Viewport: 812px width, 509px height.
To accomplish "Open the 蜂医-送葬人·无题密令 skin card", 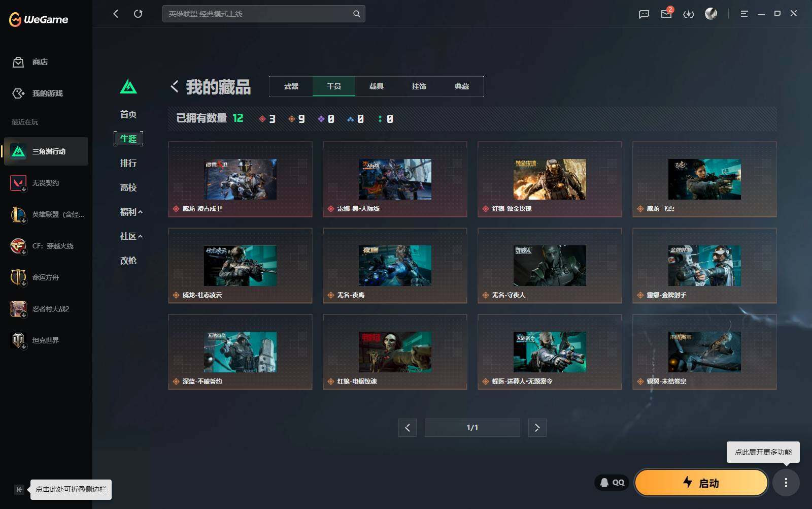I will pyautogui.click(x=550, y=352).
